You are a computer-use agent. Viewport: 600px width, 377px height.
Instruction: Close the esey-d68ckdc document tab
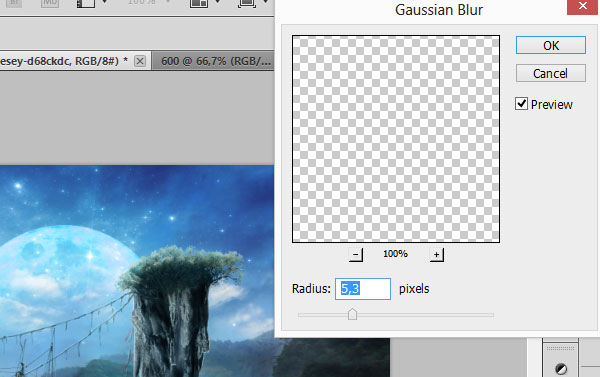coord(140,61)
